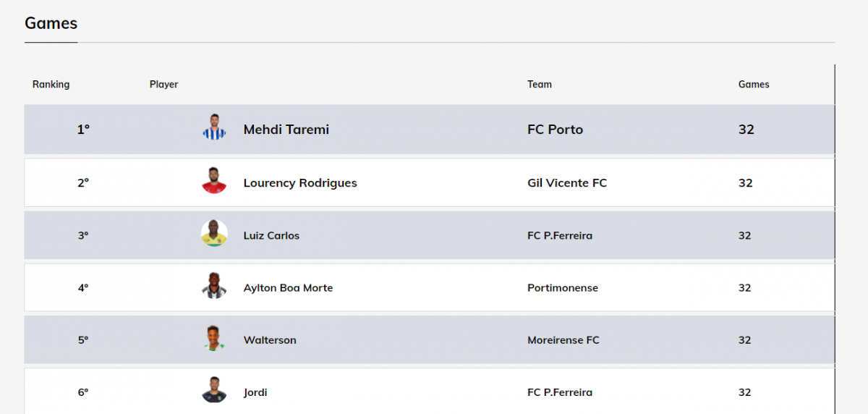Click Luiz Carlos' round avatar

pos(214,234)
